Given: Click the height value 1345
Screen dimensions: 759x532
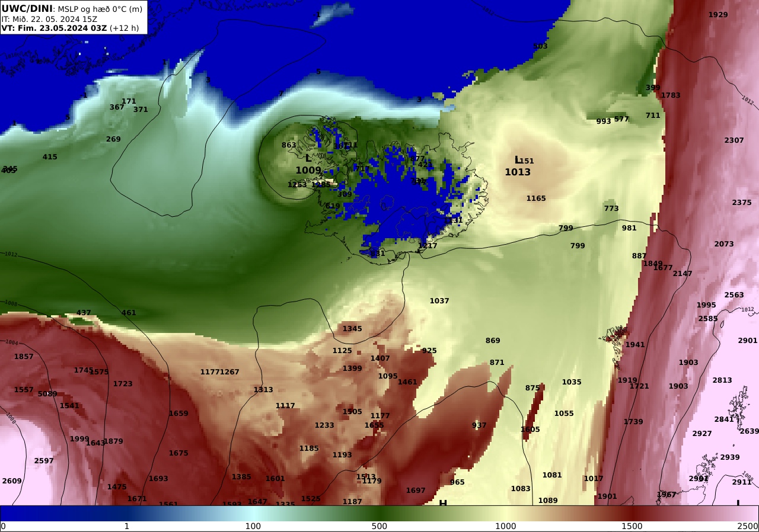Looking at the screenshot, I should click(352, 329).
